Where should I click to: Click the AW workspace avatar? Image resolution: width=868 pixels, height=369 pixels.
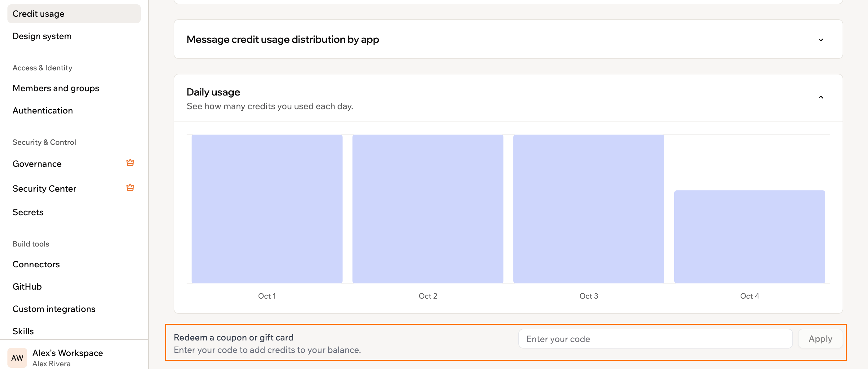[17, 358]
